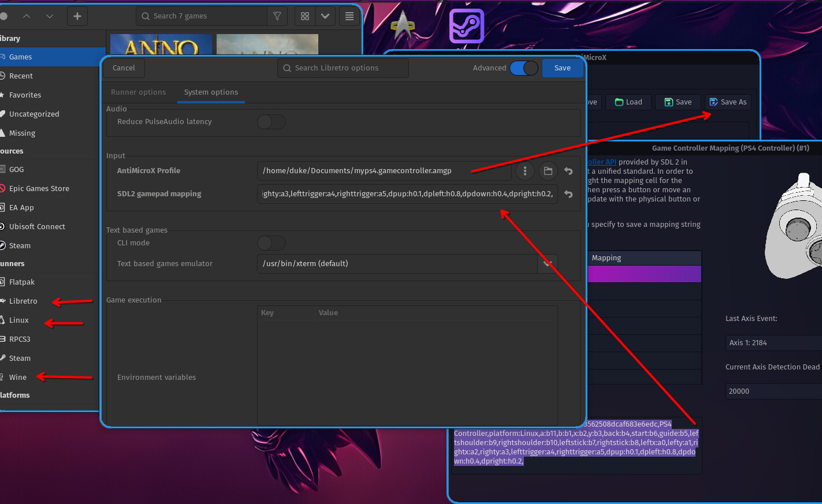Image resolution: width=822 pixels, height=504 pixels.
Task: Select the purple highlighted Mapping row
Action: coord(644,274)
